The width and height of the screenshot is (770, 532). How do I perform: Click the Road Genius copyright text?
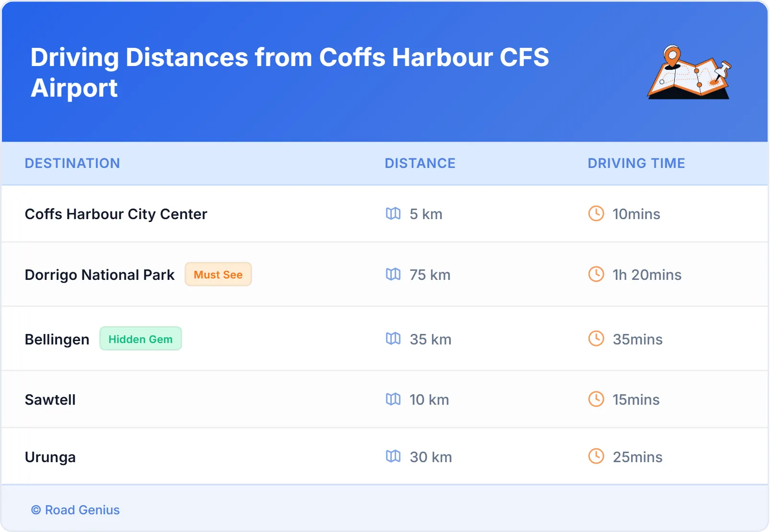pos(76,510)
